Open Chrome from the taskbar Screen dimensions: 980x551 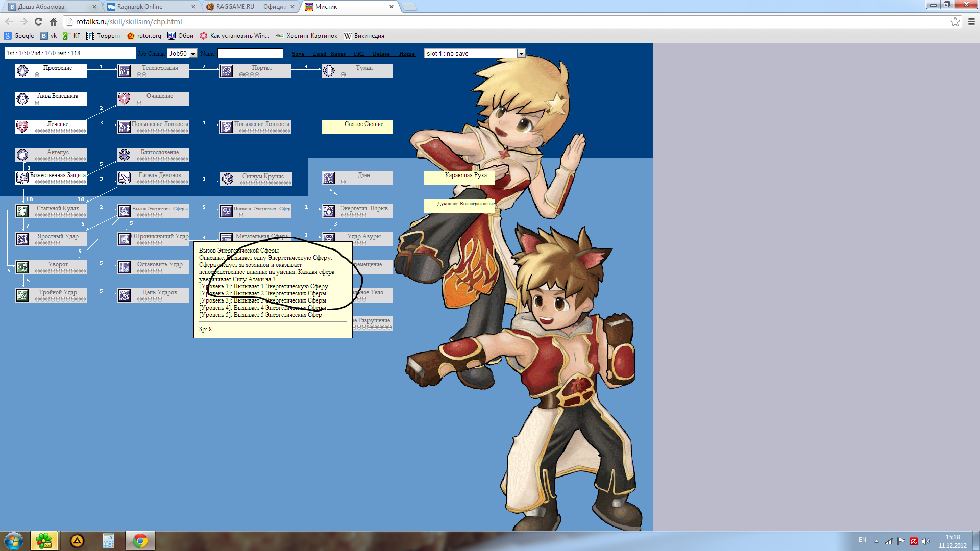point(140,541)
